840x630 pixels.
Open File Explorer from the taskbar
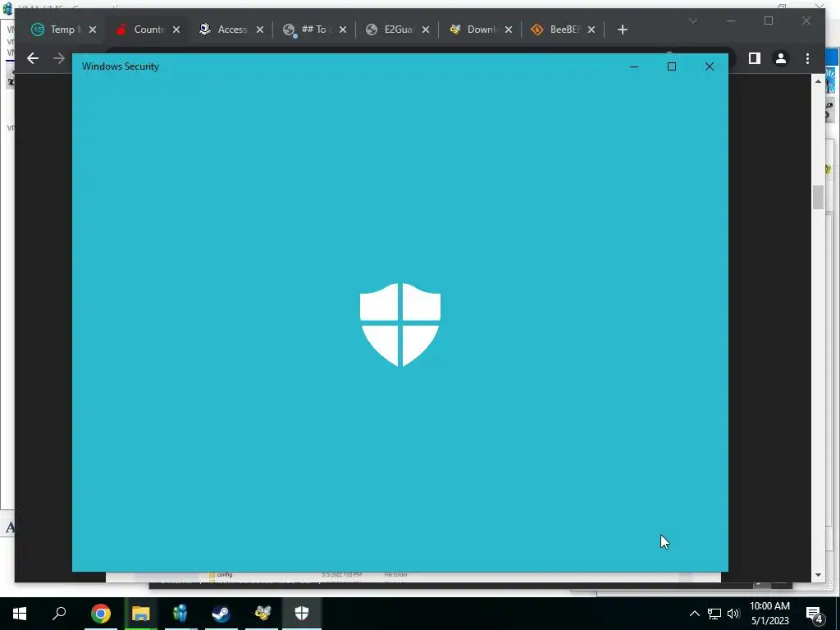[141, 614]
